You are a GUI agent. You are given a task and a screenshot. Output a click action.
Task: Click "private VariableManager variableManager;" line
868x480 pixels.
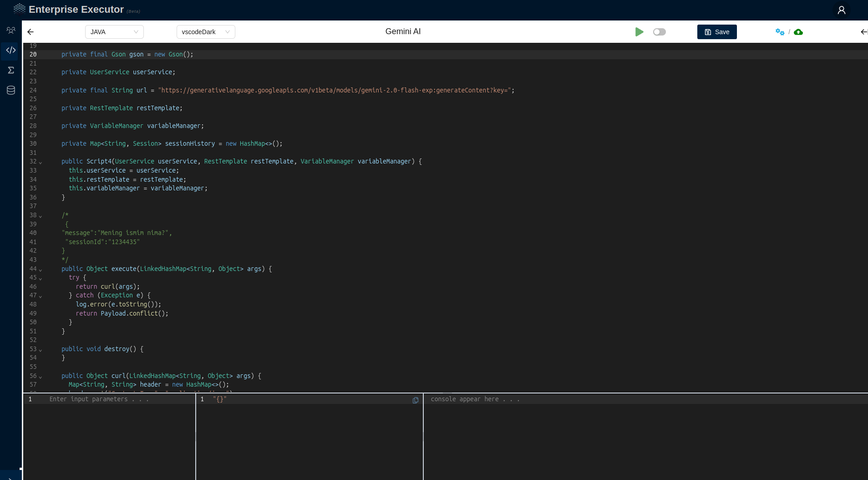coord(133,126)
